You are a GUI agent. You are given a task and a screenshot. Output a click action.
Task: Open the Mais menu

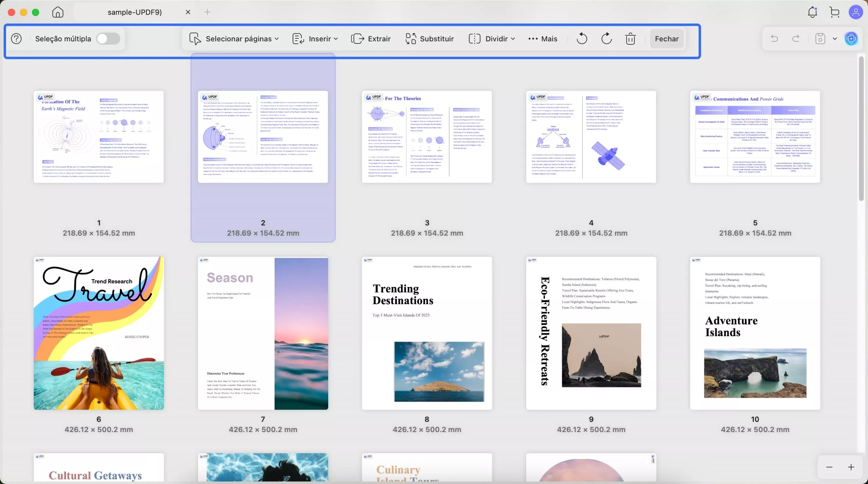point(543,39)
